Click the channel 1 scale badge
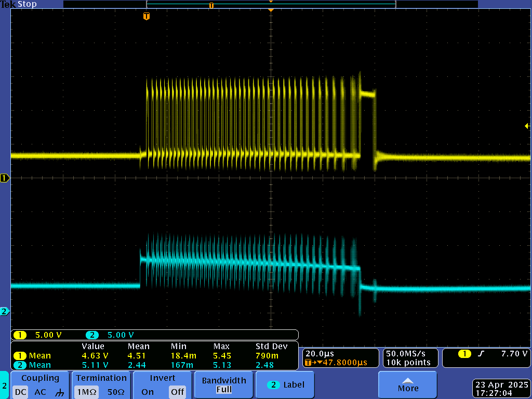Image resolution: width=532 pixels, height=399 pixels. click(20, 335)
